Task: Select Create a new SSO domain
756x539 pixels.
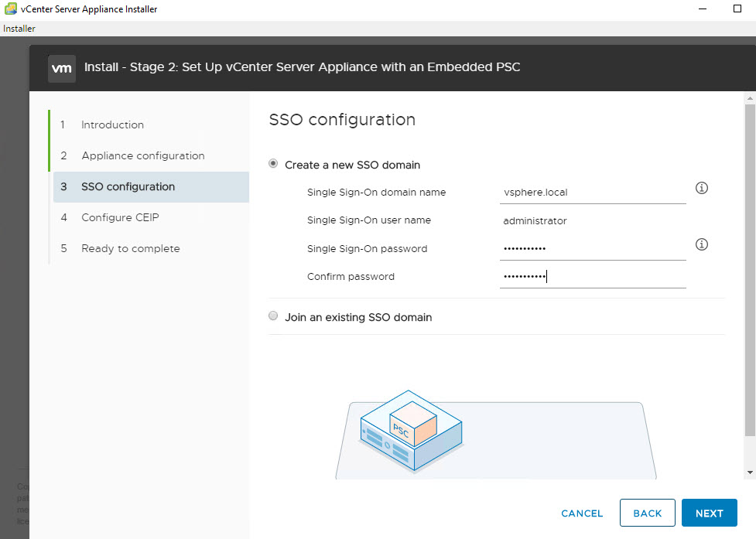Action: pos(272,164)
